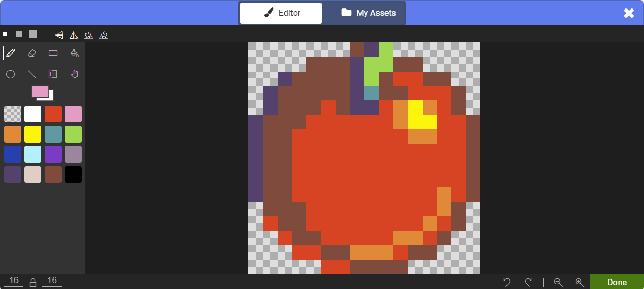Screen dimensions: 644x289
Task: Select the Eraser tool
Action: click(32, 53)
